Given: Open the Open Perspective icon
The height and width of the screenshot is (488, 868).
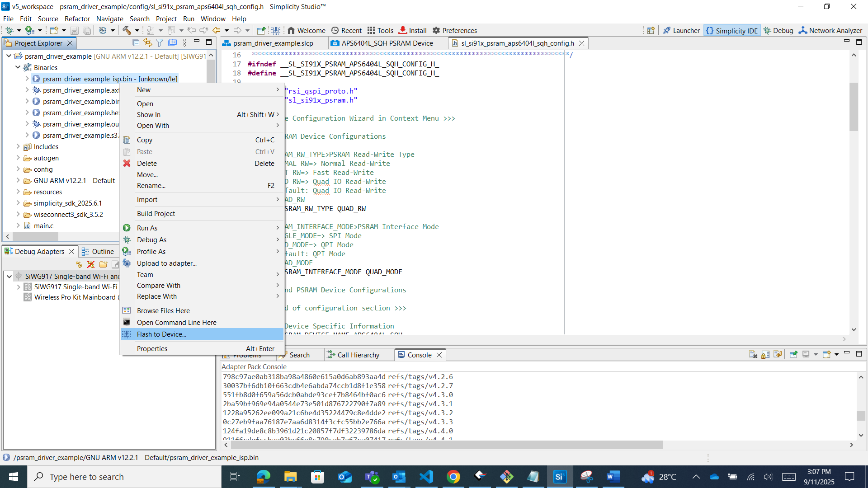Looking at the screenshot, I should pyautogui.click(x=651, y=30).
